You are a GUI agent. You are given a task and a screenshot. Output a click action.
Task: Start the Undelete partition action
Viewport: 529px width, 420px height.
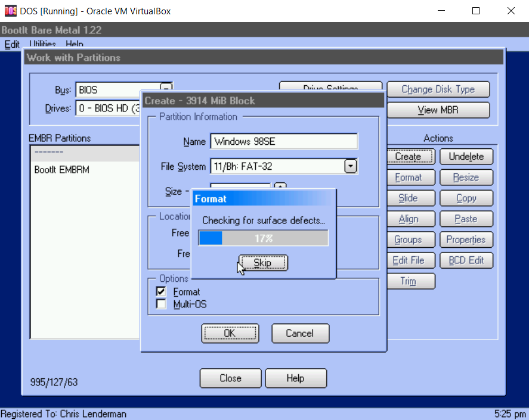click(466, 156)
